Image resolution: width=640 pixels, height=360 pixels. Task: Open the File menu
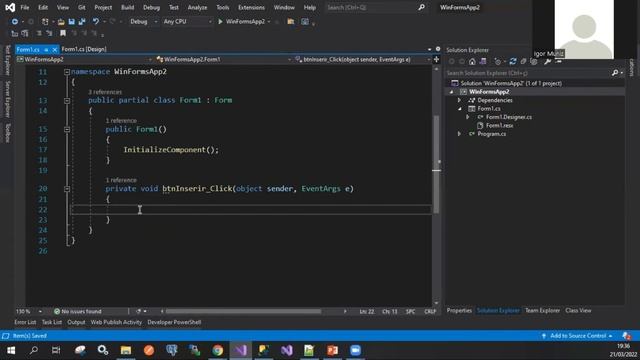[24, 7]
